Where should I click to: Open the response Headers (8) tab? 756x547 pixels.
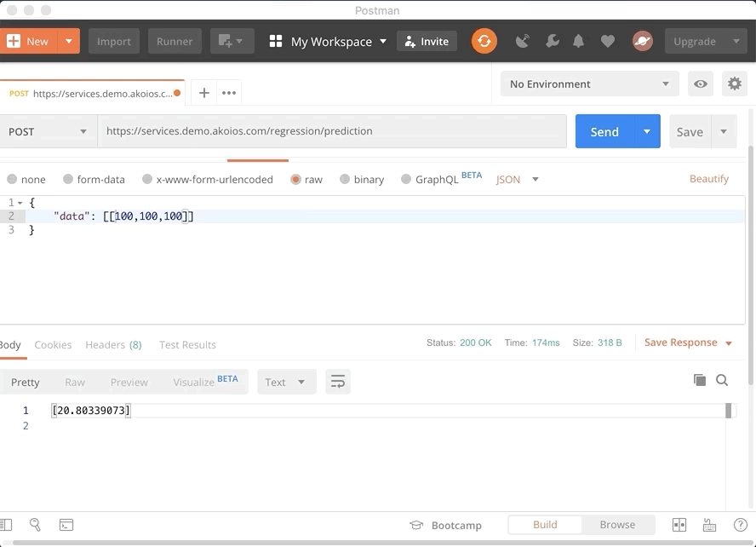coord(114,345)
